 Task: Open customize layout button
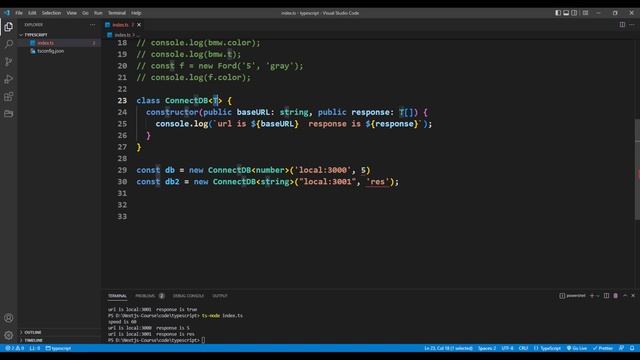tap(585, 13)
